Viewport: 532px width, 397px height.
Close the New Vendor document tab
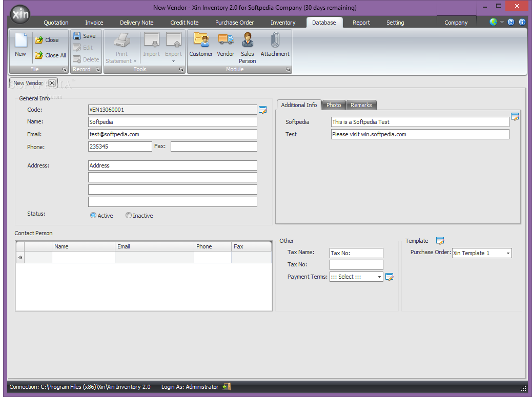(x=52, y=83)
